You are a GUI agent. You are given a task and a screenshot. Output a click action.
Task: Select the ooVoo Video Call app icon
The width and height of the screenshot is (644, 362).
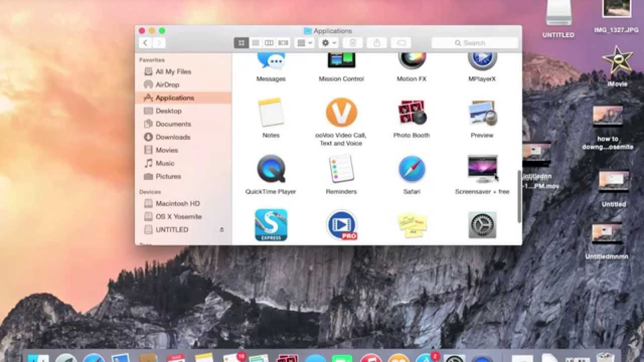(342, 112)
